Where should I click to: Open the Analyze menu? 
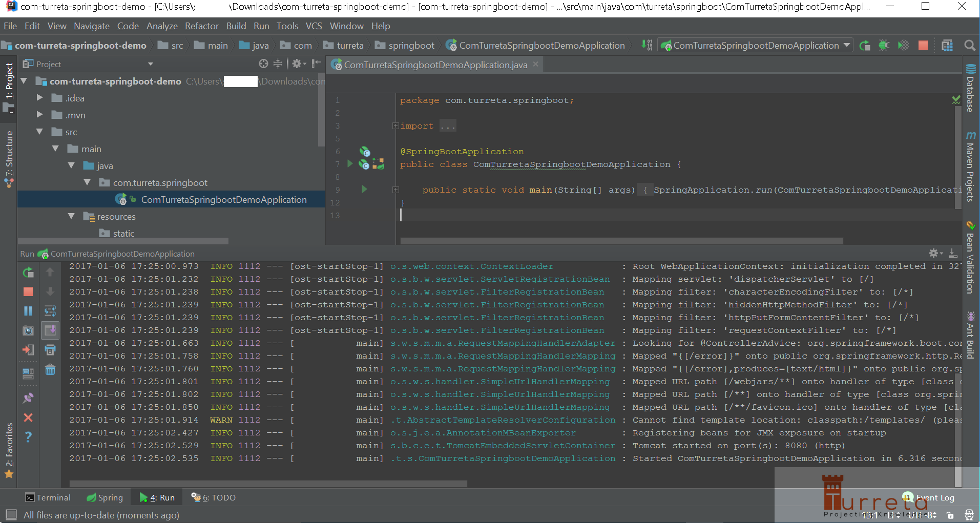pyautogui.click(x=162, y=26)
